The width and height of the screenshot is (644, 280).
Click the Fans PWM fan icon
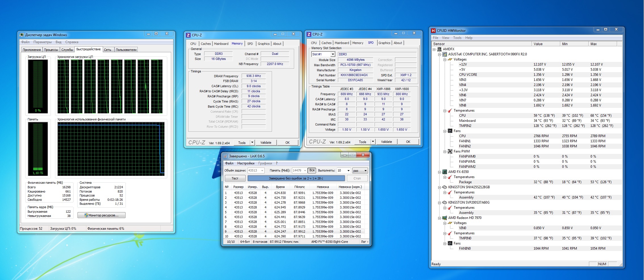(x=450, y=151)
